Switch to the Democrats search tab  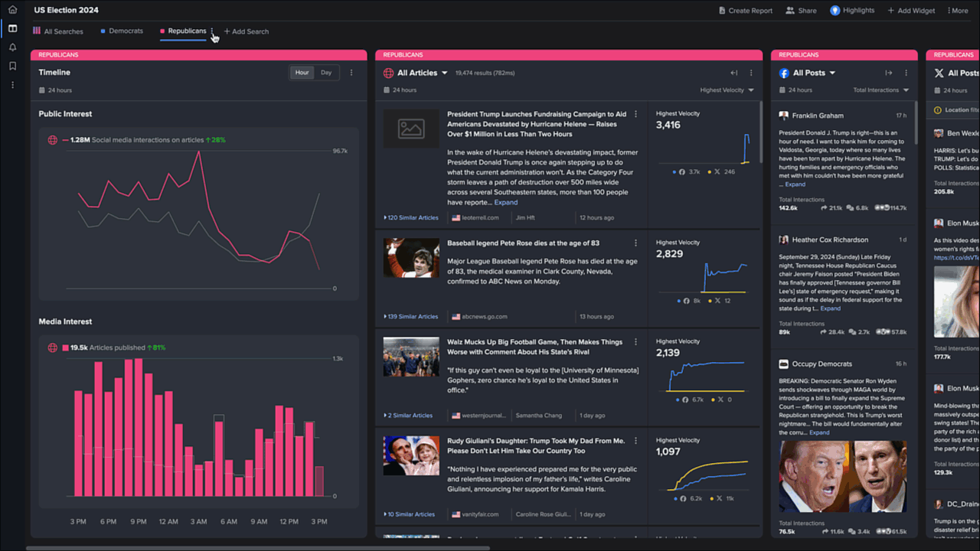click(126, 31)
